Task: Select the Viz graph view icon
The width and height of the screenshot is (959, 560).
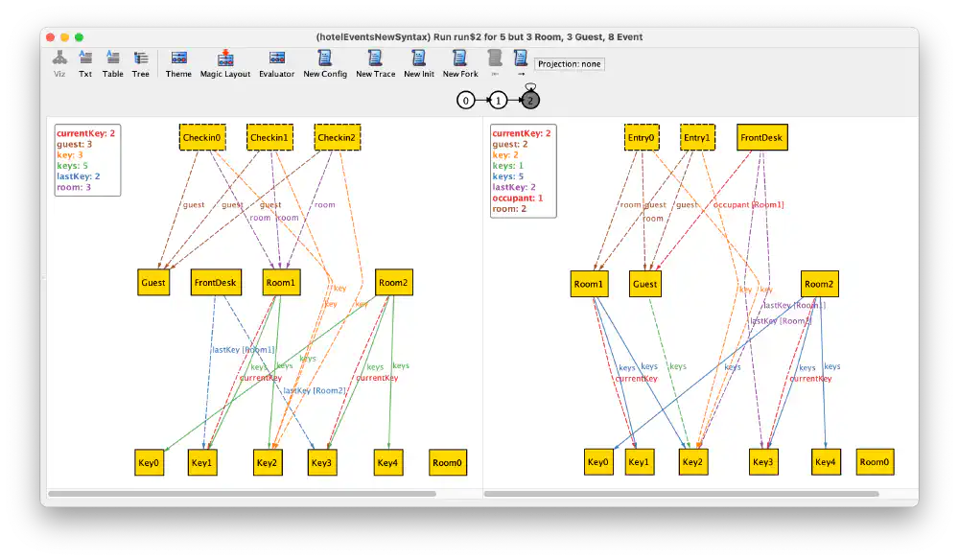Action: coord(58,63)
